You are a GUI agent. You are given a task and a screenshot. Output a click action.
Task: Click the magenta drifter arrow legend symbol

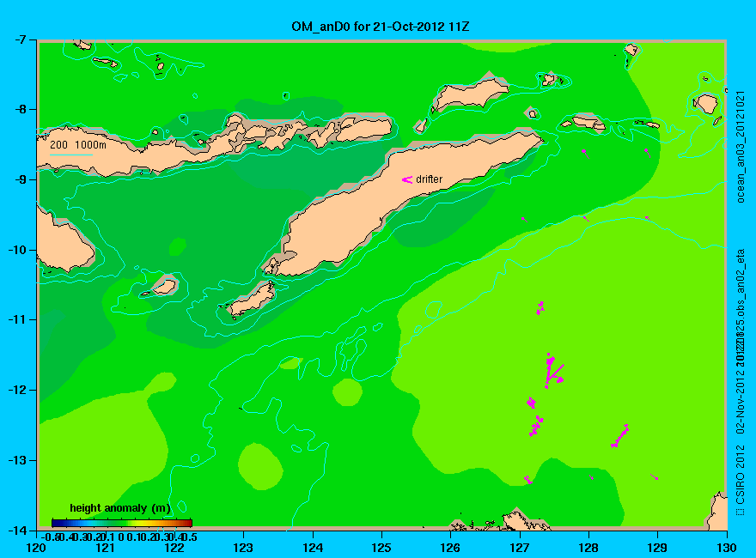click(x=407, y=179)
